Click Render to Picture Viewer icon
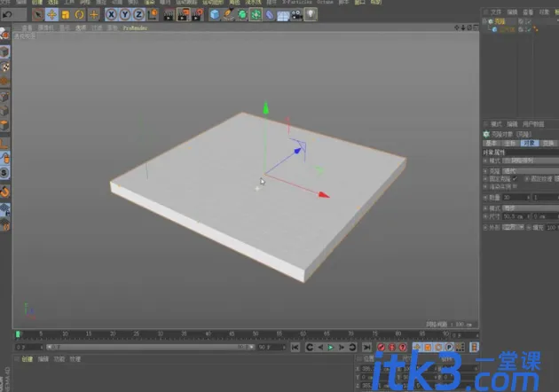This screenshot has width=559, height=392. pos(184,14)
